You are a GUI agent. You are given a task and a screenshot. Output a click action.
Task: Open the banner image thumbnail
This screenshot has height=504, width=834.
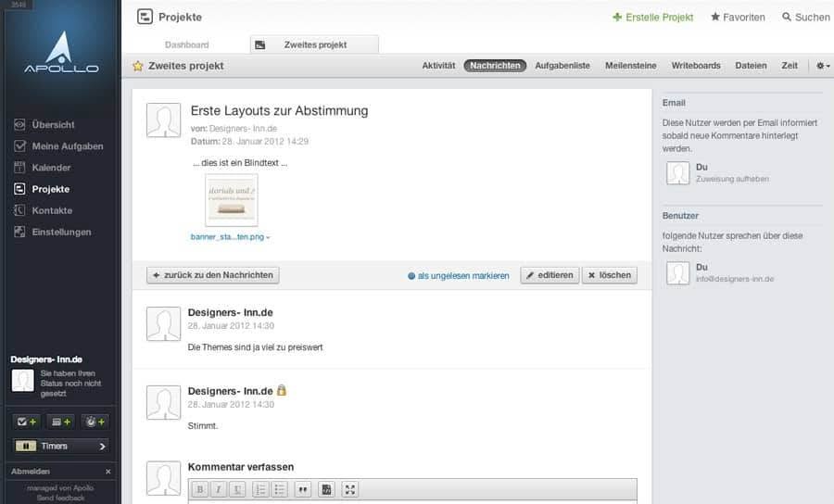tap(232, 200)
